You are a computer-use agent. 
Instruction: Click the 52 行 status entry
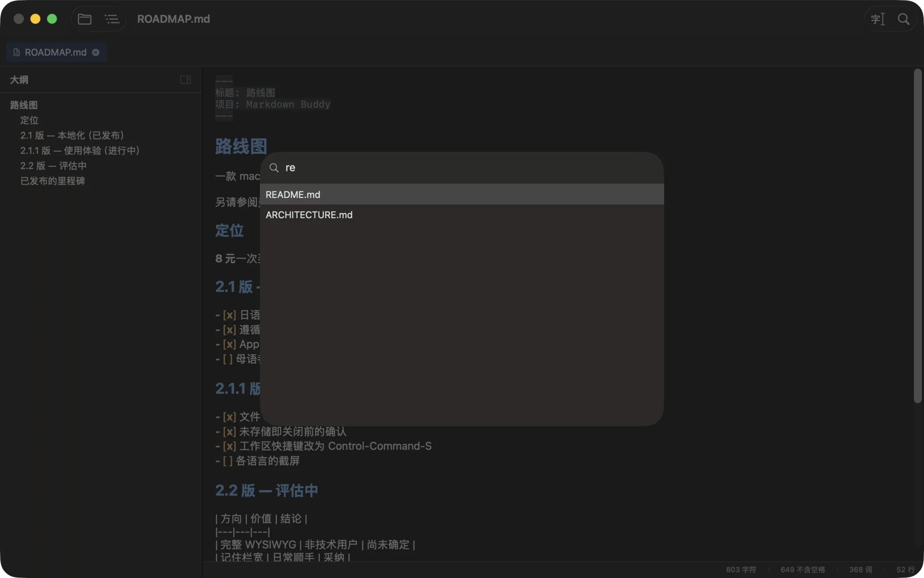click(x=905, y=570)
